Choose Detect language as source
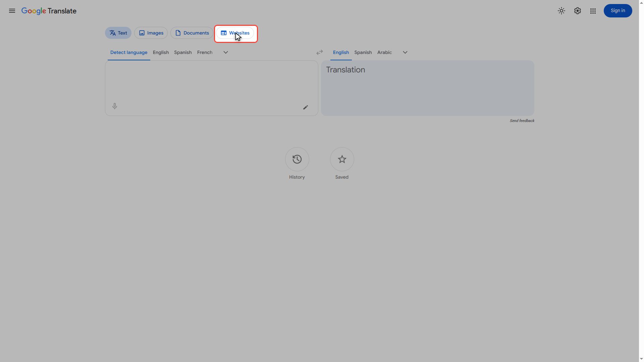 coord(129,53)
